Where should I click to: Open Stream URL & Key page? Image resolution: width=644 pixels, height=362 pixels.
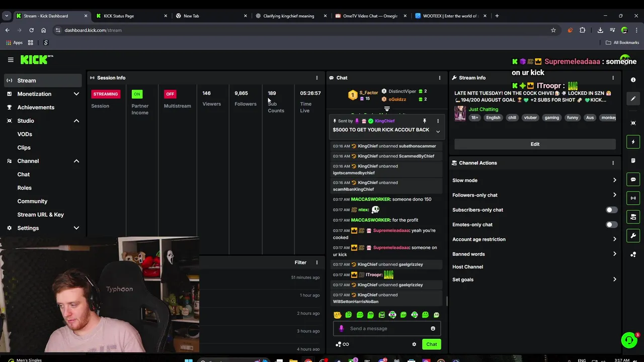click(x=40, y=215)
